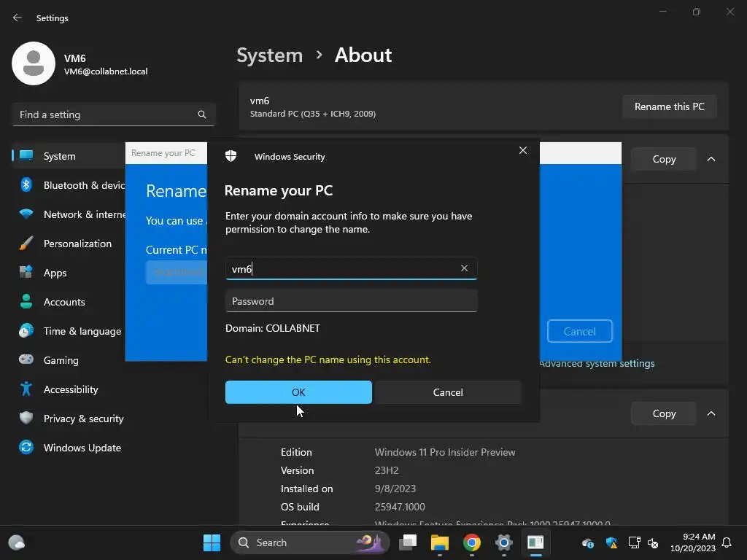The width and height of the screenshot is (747, 560).
Task: Open Task View from the taskbar
Action: 408,542
